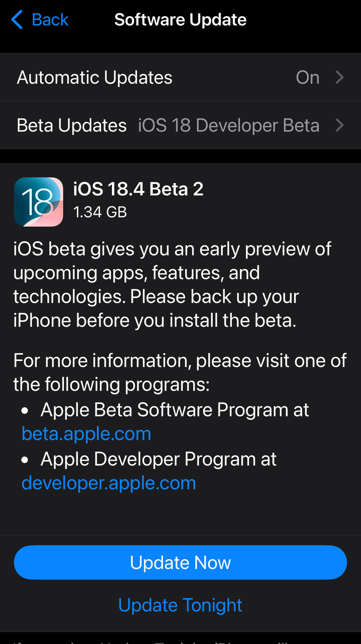This screenshot has height=644, width=361.
Task: Tap the iOS 18 update icon
Action: (x=38, y=202)
